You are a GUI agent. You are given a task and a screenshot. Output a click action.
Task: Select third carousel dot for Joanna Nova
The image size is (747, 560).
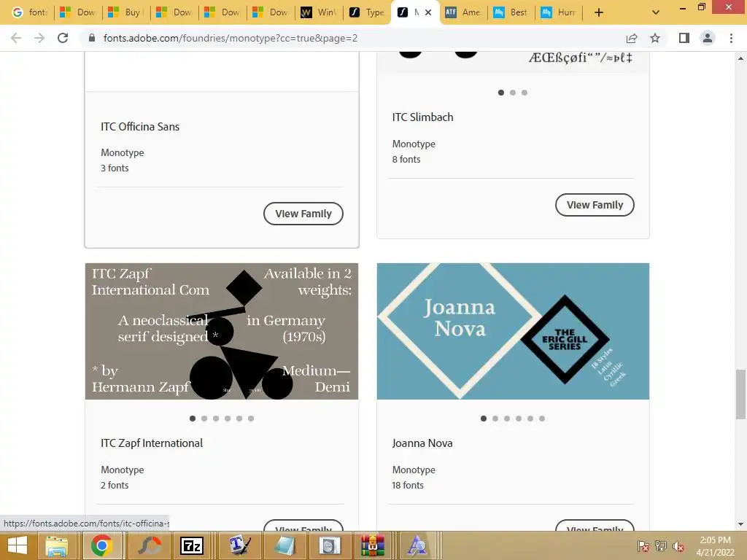[x=507, y=419]
